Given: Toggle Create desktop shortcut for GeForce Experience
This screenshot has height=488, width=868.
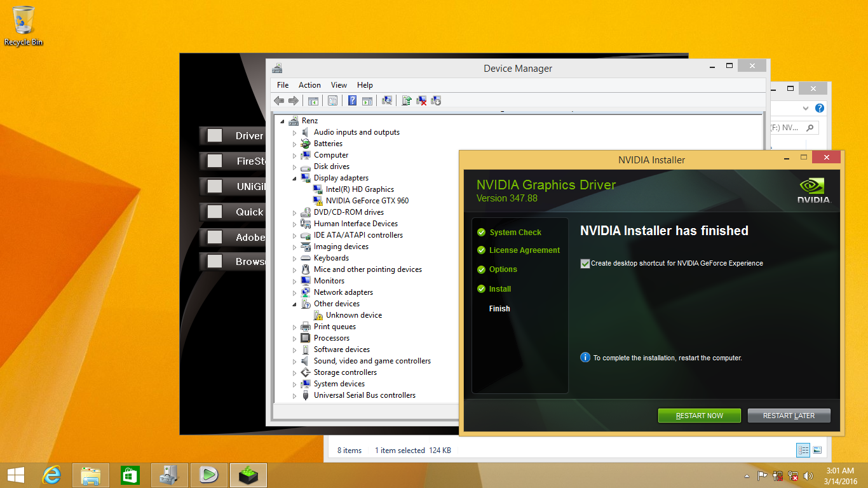Looking at the screenshot, I should 585,263.
